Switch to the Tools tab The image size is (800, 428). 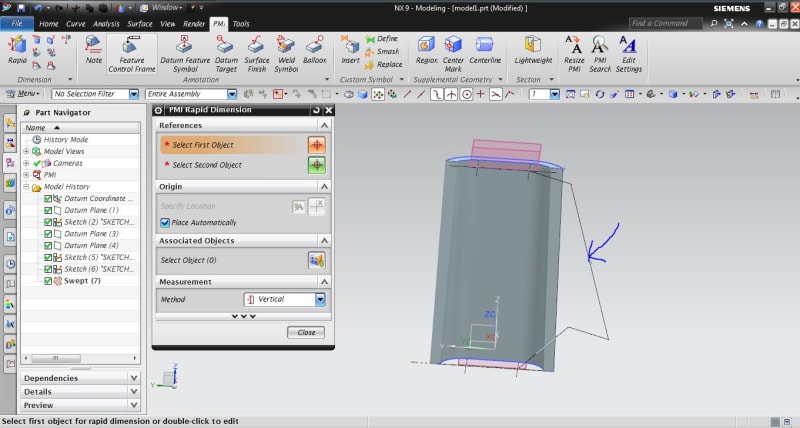click(241, 24)
